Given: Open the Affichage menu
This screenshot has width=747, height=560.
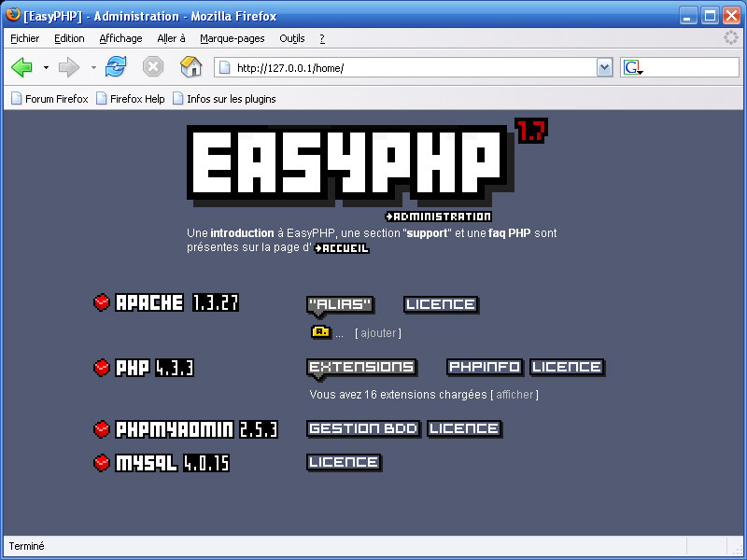Looking at the screenshot, I should pos(120,38).
